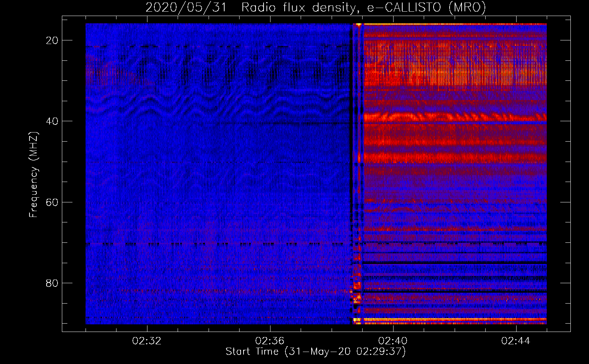This screenshot has width=589, height=364.
Task: Click the 02:32 time tick label
Action: point(147,341)
